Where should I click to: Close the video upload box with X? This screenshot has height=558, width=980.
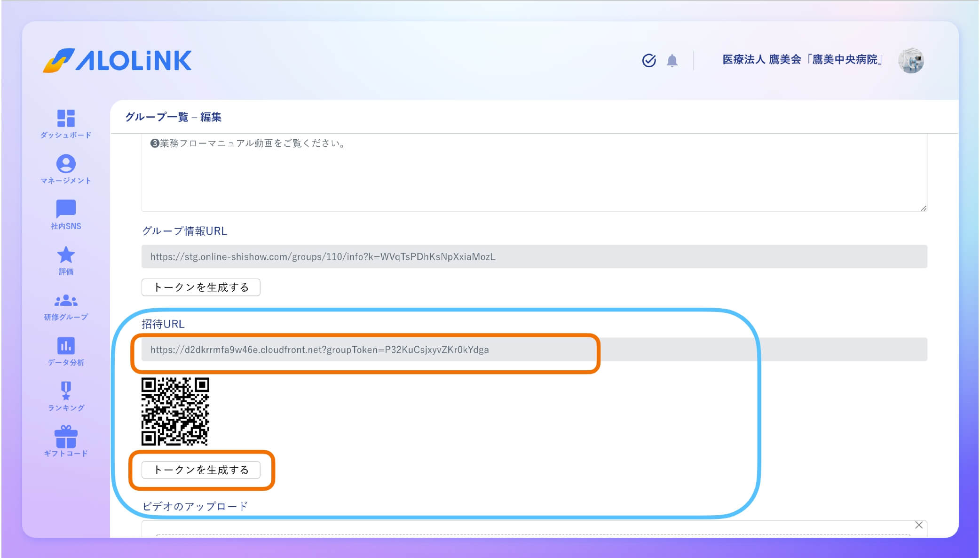pyautogui.click(x=918, y=525)
